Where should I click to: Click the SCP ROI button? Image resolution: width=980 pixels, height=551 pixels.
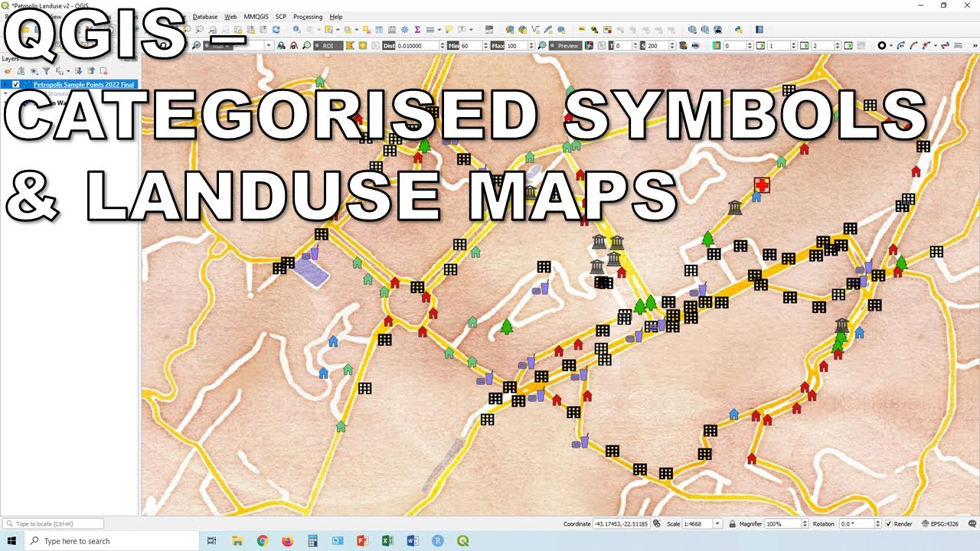328,46
